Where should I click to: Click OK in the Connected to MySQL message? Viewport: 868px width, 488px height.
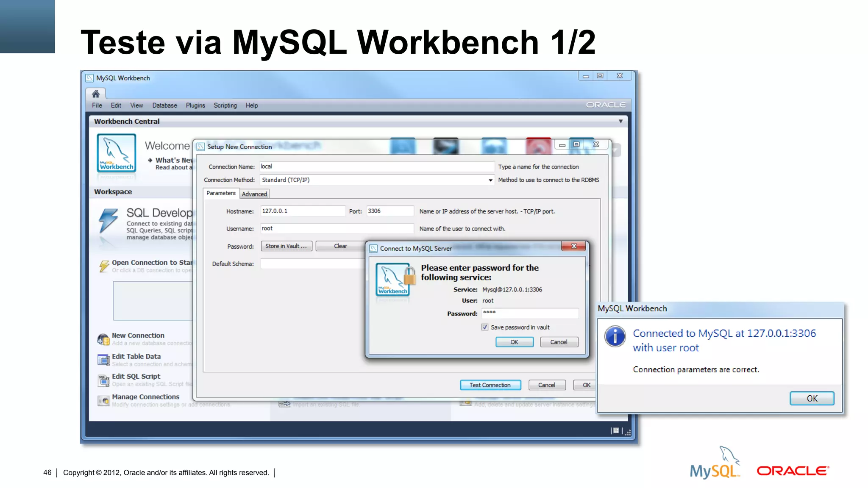pos(812,399)
